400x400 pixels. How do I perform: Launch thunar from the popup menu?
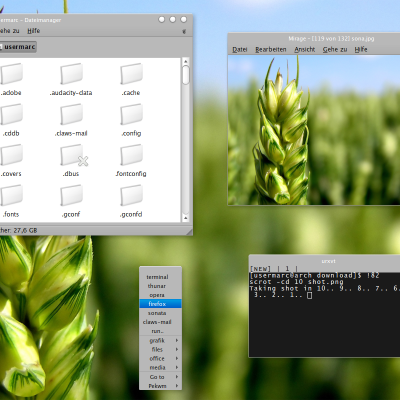160,286
